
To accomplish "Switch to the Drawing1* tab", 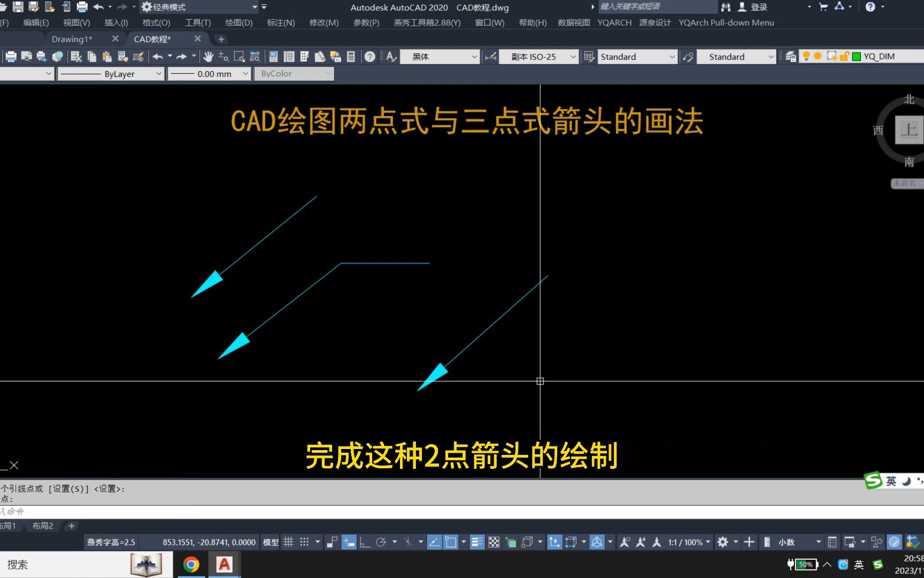I will click(72, 39).
